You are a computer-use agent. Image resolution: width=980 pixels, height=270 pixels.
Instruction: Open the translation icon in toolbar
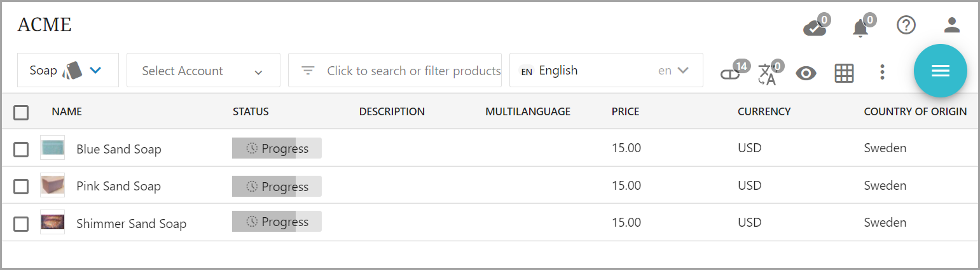tap(768, 74)
